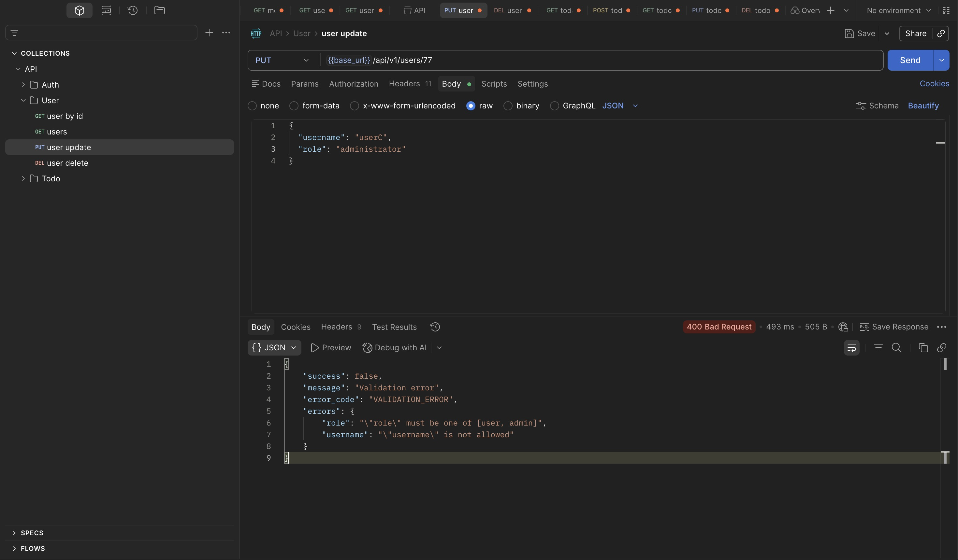
Task: Switch to the Authorization tab
Action: (354, 84)
